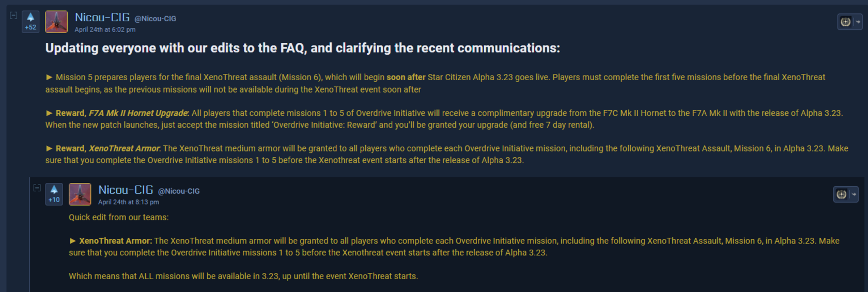Collapse the post dated April 24th 6:02 pm
Viewport: 868px width, 292px height.
[x=13, y=16]
